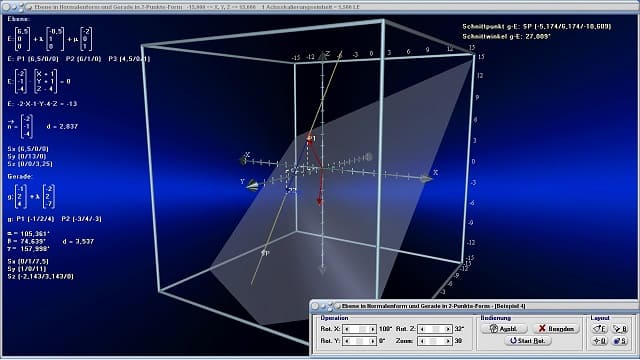Click line point 'P2 (-3/4/-3)'

82,219
